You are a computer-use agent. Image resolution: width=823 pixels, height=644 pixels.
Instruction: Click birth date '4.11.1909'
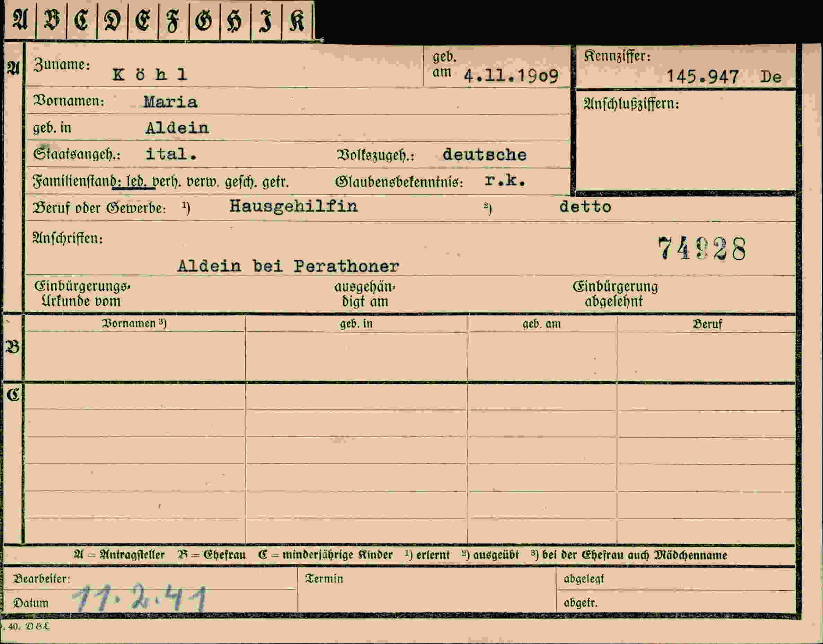[511, 76]
